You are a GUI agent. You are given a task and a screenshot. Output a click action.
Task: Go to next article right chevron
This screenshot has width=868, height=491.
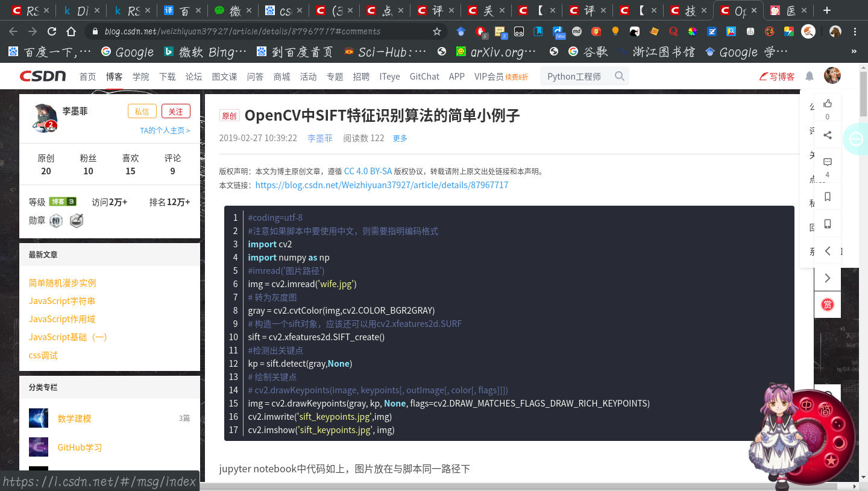828,278
